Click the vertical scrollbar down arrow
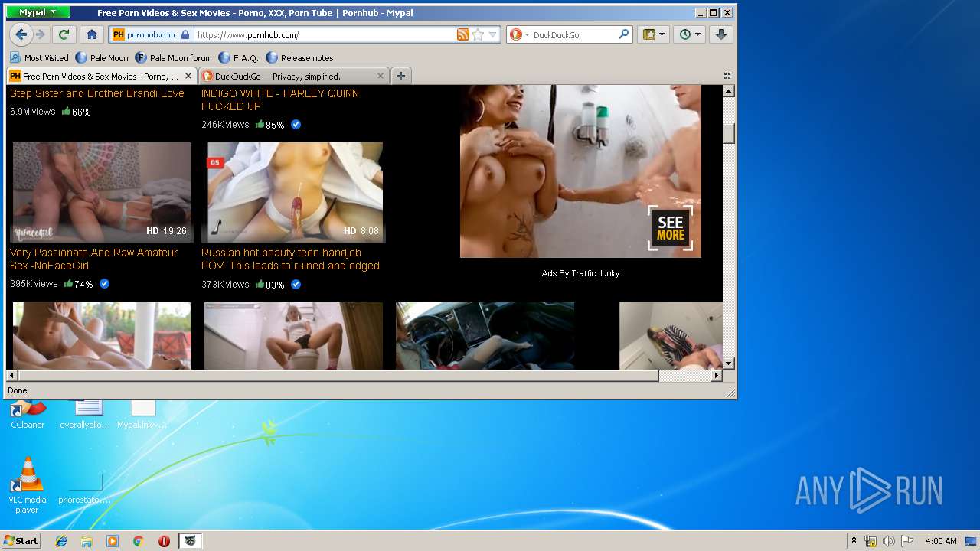This screenshot has height=551, width=980. (x=729, y=364)
